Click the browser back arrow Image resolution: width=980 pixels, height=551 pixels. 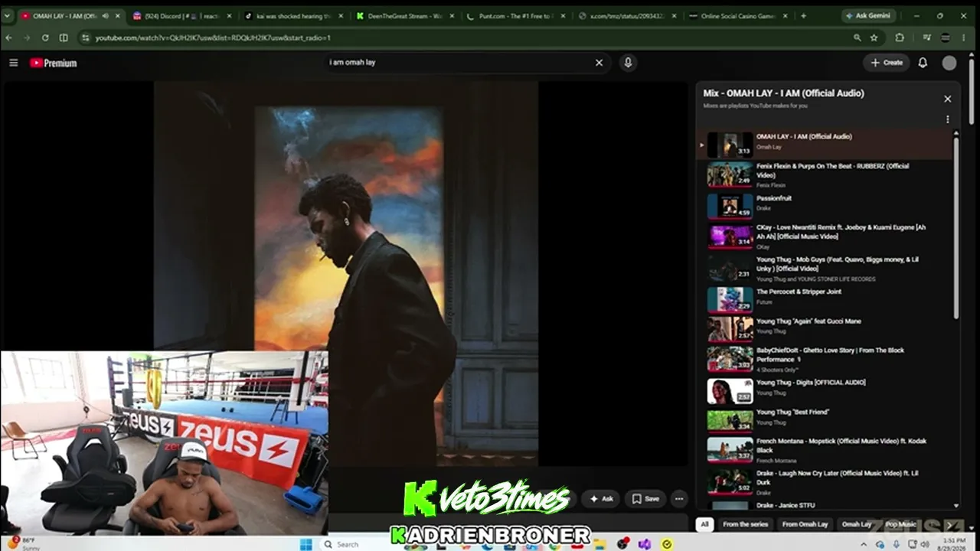(x=8, y=37)
